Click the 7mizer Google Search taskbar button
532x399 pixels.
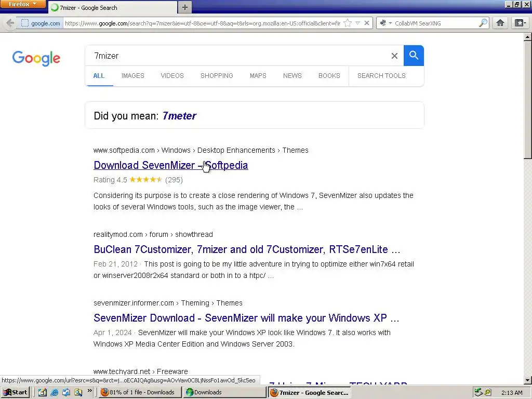(x=310, y=392)
